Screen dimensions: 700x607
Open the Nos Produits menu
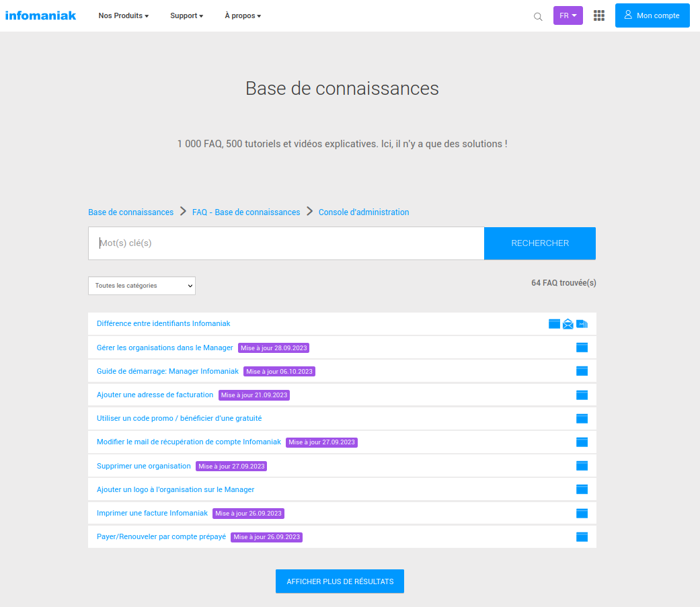click(x=124, y=15)
